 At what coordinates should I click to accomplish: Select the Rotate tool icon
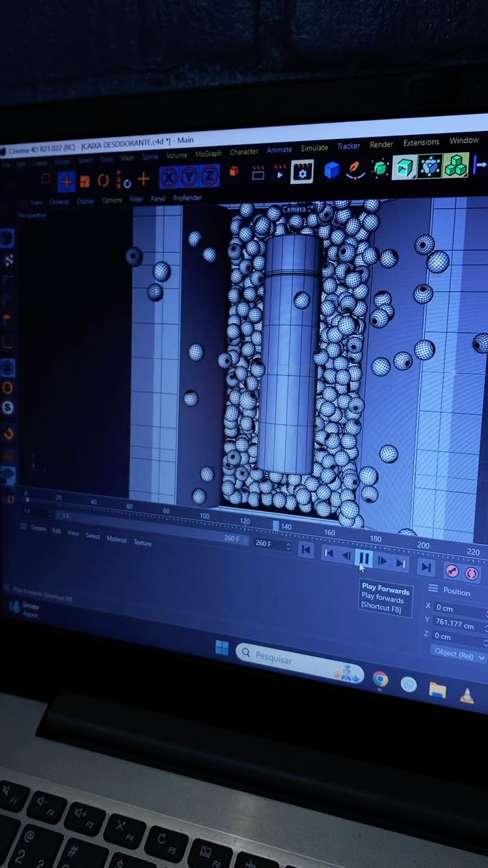pyautogui.click(x=103, y=180)
